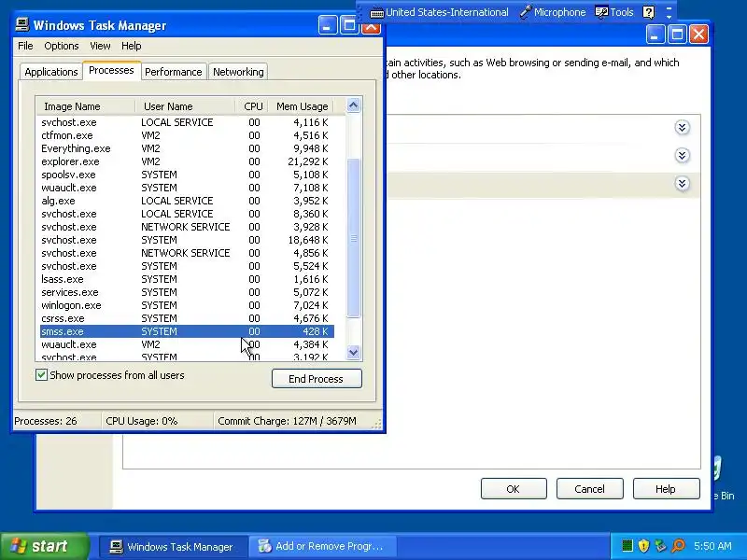Select the spoolsv.exe process row

point(187,175)
